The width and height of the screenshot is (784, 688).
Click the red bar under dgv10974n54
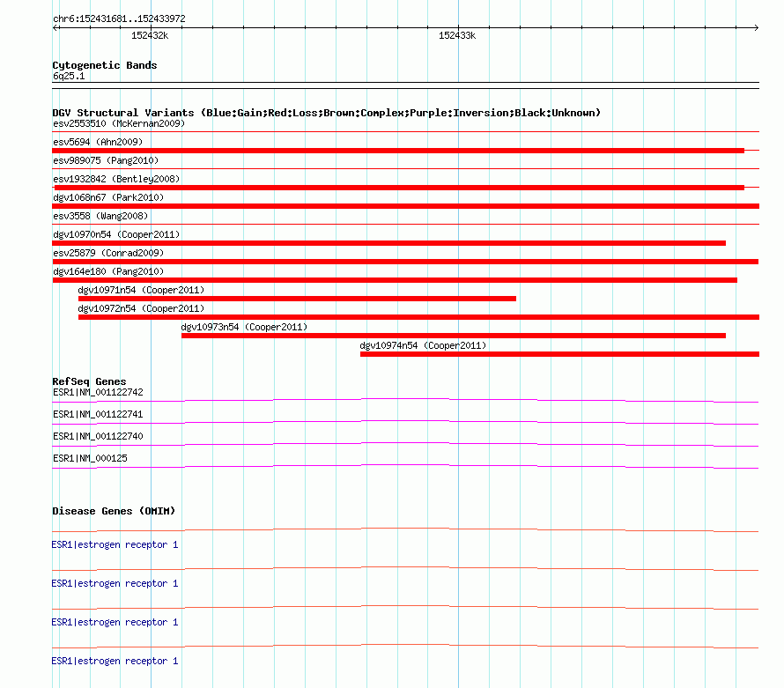click(559, 354)
